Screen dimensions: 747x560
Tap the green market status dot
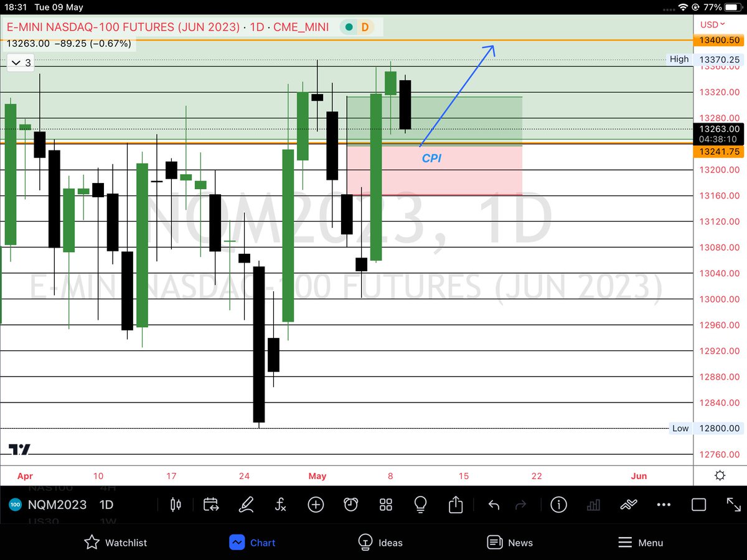(x=349, y=27)
